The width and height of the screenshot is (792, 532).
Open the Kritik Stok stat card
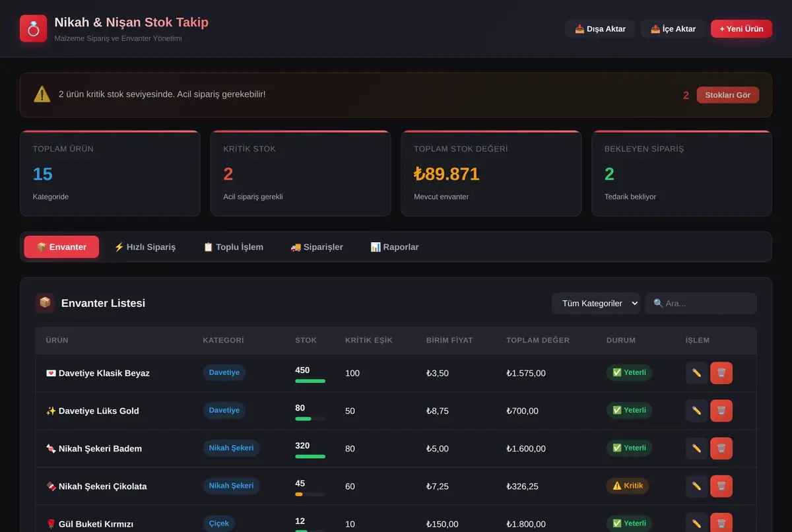pyautogui.click(x=300, y=174)
